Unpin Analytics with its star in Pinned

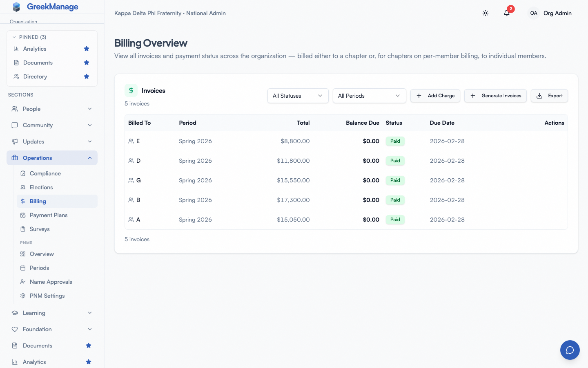(87, 49)
